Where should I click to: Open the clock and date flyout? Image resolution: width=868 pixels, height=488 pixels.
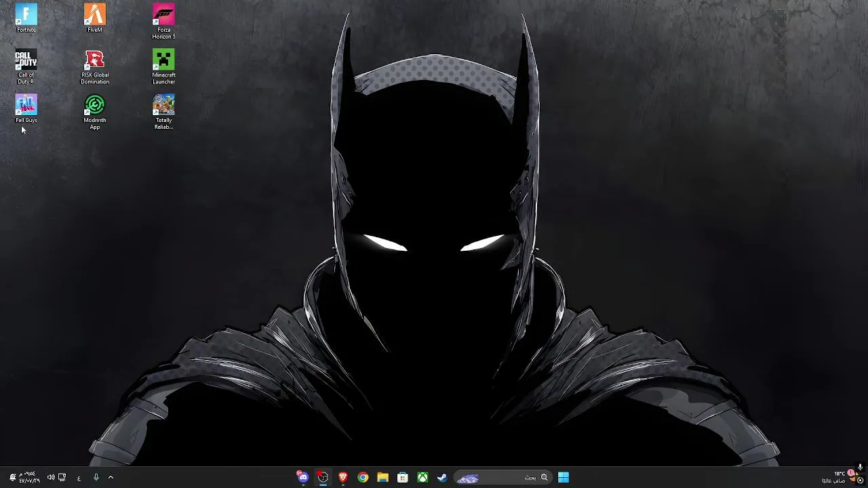[29, 477]
